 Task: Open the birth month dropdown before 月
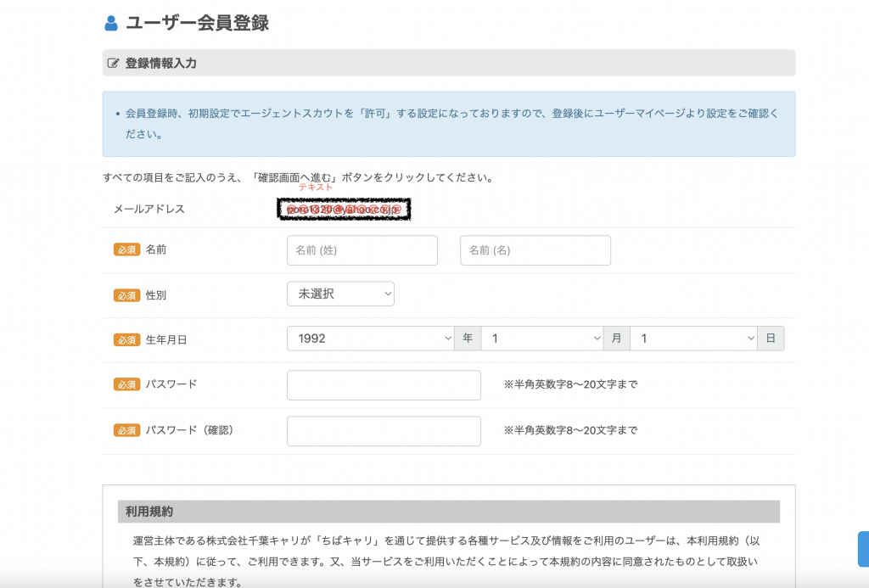tap(542, 338)
